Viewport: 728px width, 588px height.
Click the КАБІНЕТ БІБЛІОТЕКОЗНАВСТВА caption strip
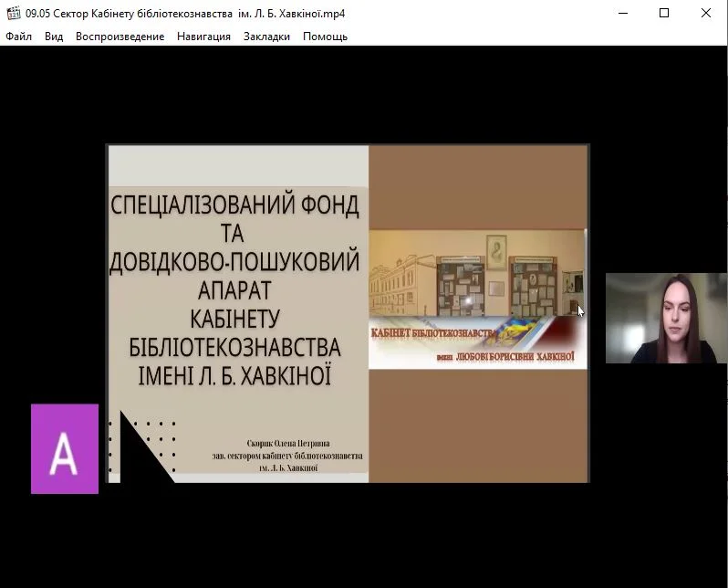[x=476, y=342]
